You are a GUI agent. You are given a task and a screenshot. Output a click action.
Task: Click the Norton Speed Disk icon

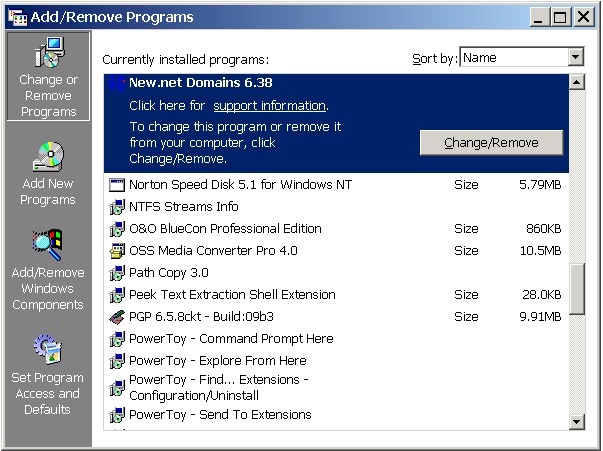point(117,185)
